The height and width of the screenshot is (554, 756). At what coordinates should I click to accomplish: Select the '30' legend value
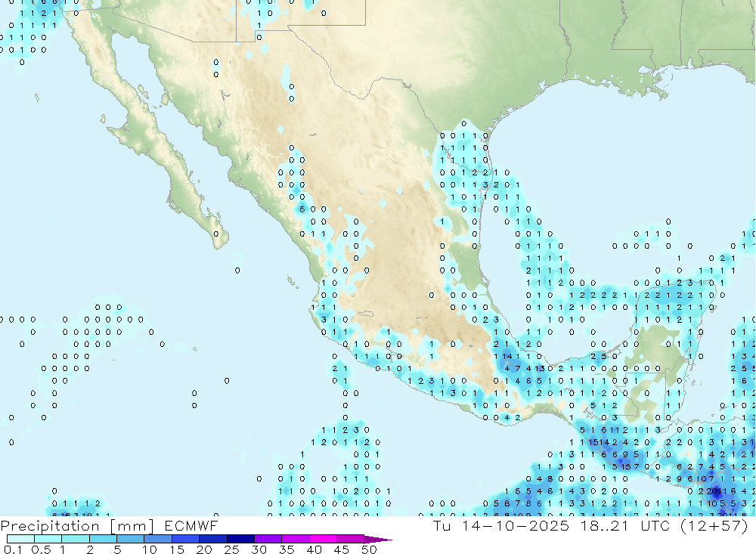[259, 549]
